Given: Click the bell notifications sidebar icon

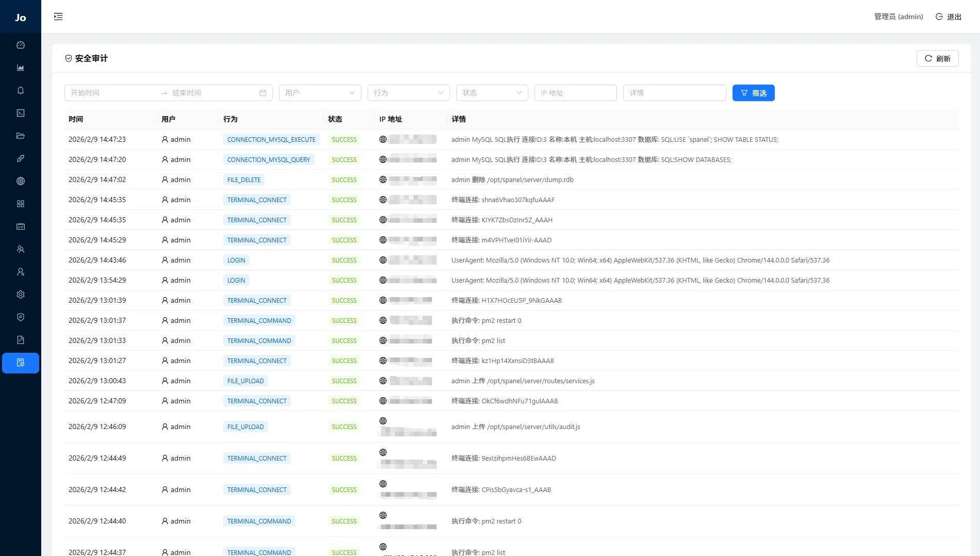Looking at the screenshot, I should point(21,91).
